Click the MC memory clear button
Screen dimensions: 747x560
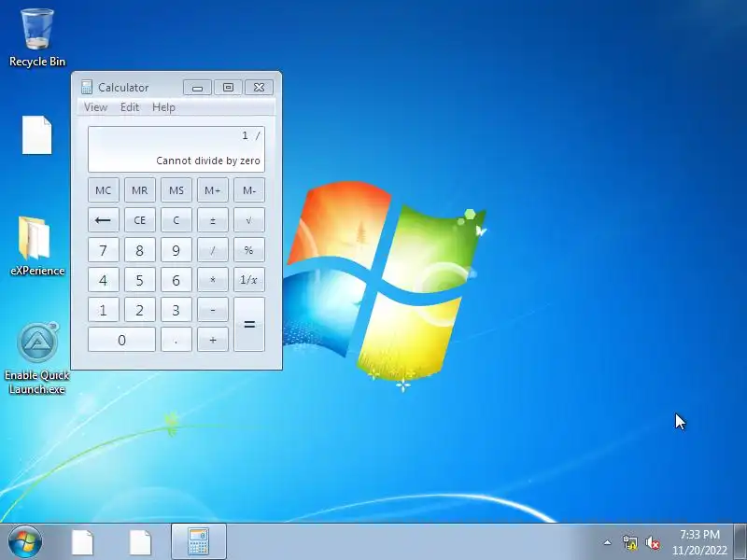[x=104, y=190]
